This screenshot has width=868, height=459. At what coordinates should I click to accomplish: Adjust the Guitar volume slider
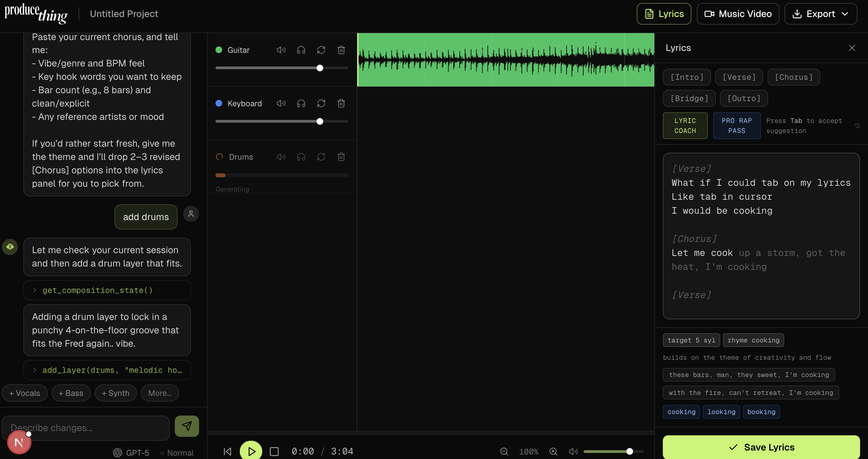point(320,68)
